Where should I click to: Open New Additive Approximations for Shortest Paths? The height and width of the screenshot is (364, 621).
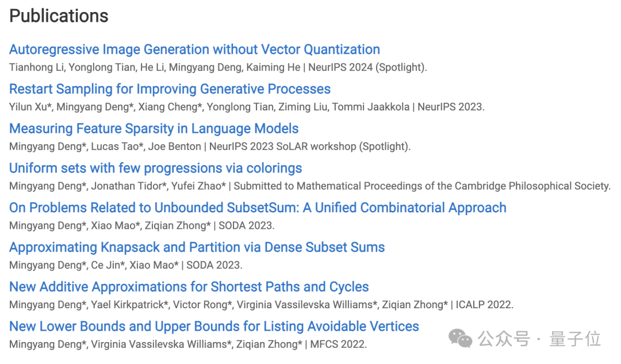[189, 287]
